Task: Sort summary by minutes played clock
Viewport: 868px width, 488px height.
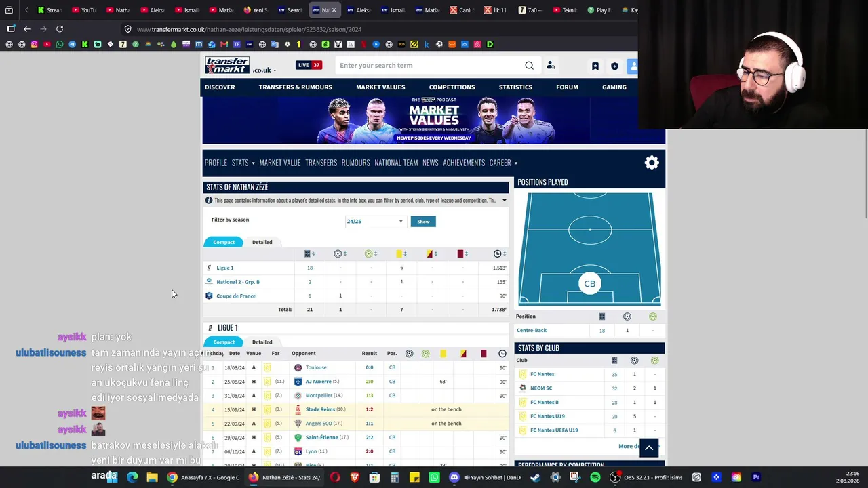Action: (x=500, y=253)
